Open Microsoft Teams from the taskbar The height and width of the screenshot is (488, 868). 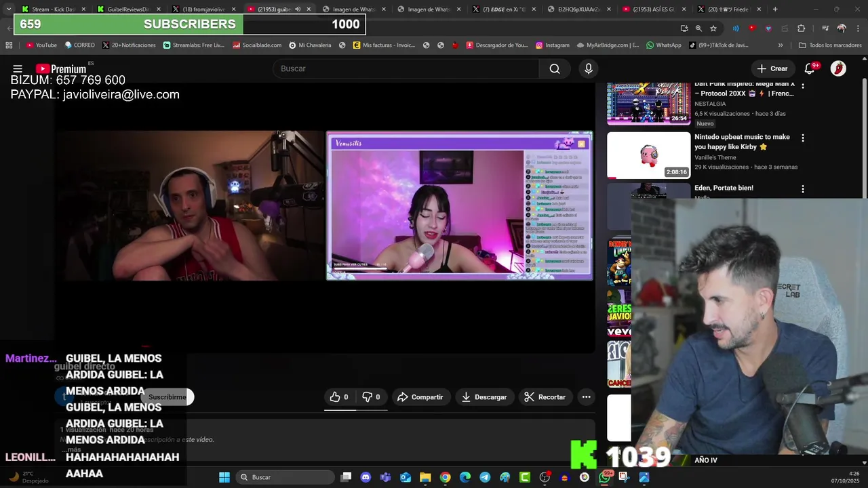(x=386, y=477)
